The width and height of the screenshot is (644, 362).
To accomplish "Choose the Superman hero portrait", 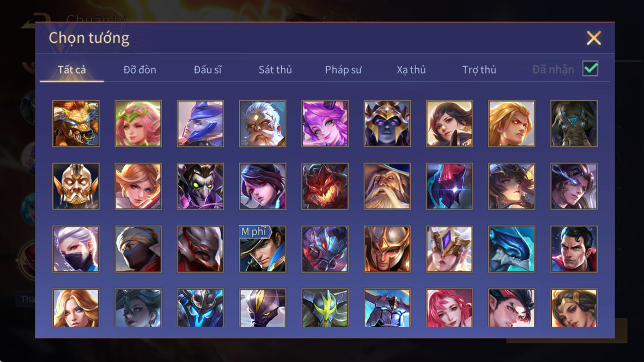I will point(574,249).
